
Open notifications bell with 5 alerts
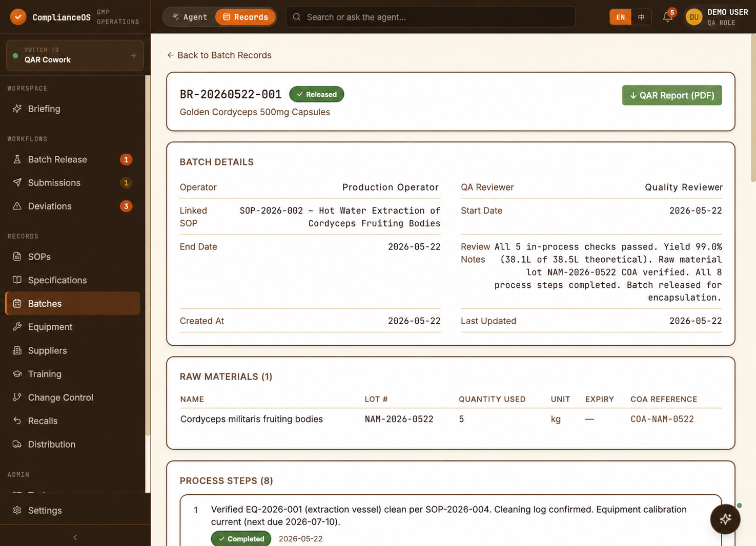point(668,16)
